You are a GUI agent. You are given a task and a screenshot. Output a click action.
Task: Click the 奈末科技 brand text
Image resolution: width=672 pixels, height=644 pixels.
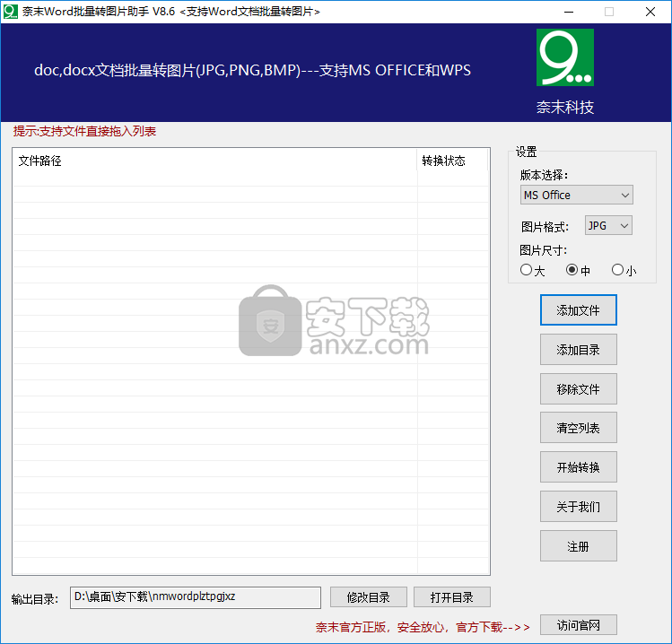(x=565, y=107)
